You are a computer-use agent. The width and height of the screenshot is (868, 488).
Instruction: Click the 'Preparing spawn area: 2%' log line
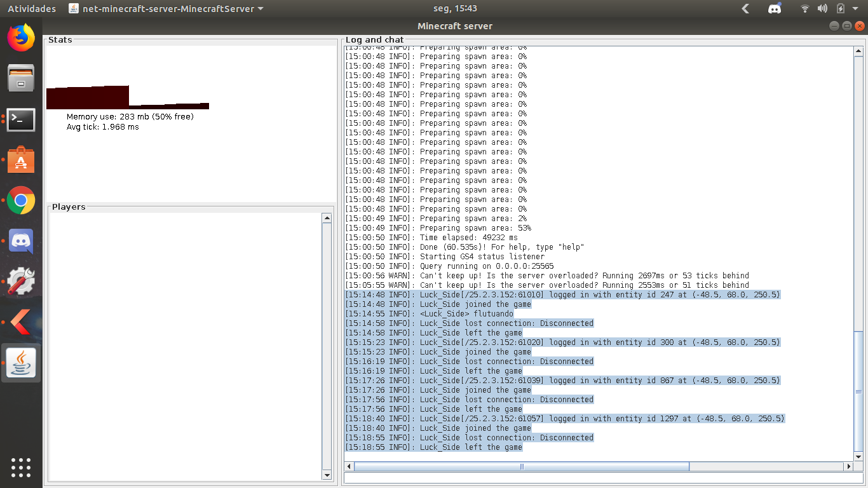point(436,219)
